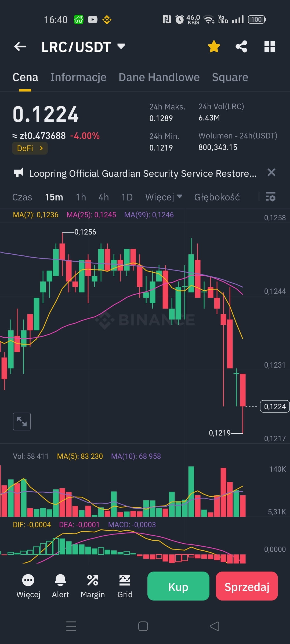Screen dimensions: 290x644
Task: Tap the Margin percent icon
Action: point(93,580)
